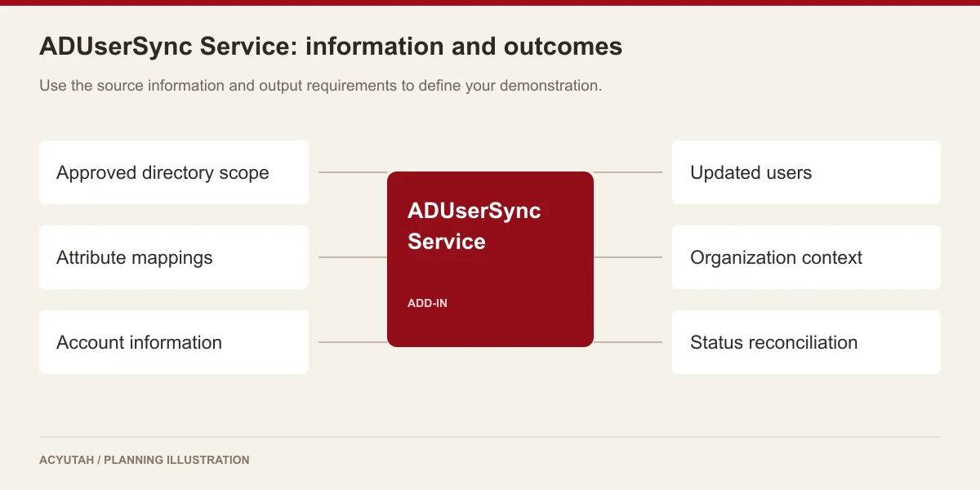Click the heading 'ADUserSync Service: information and outcomes'

[331, 47]
